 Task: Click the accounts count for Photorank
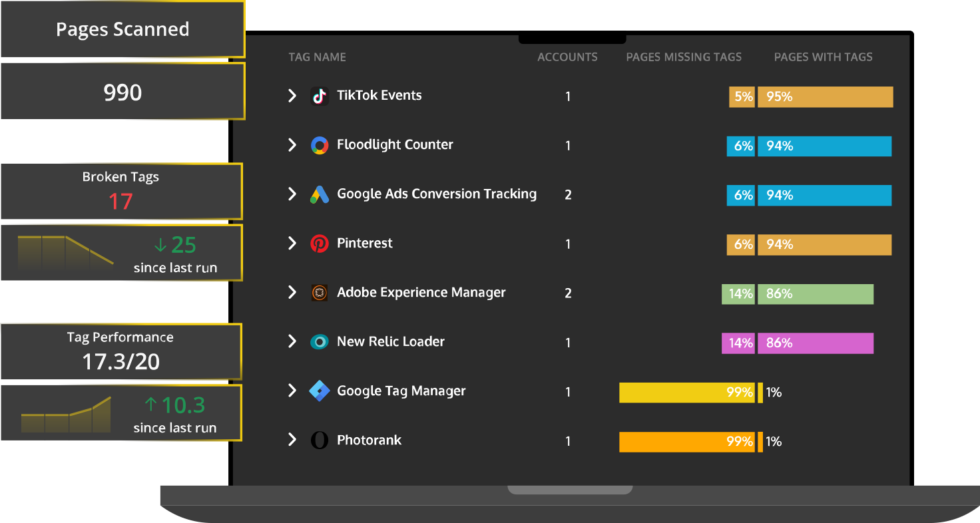click(568, 441)
